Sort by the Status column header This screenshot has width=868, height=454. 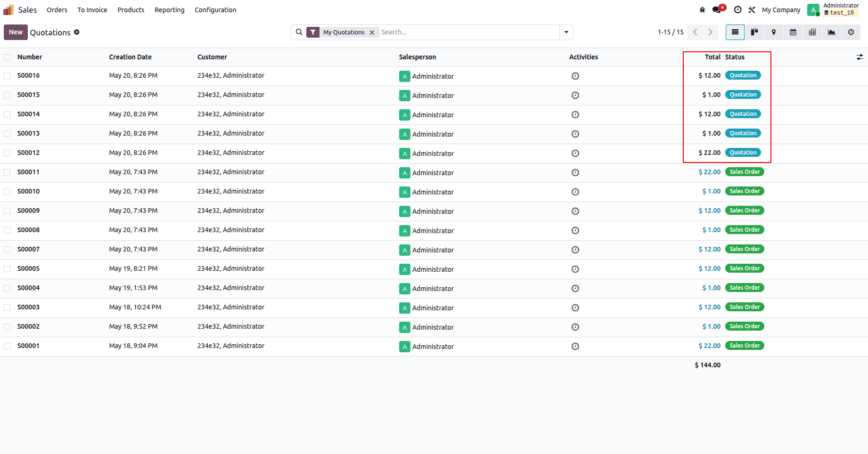click(x=735, y=57)
